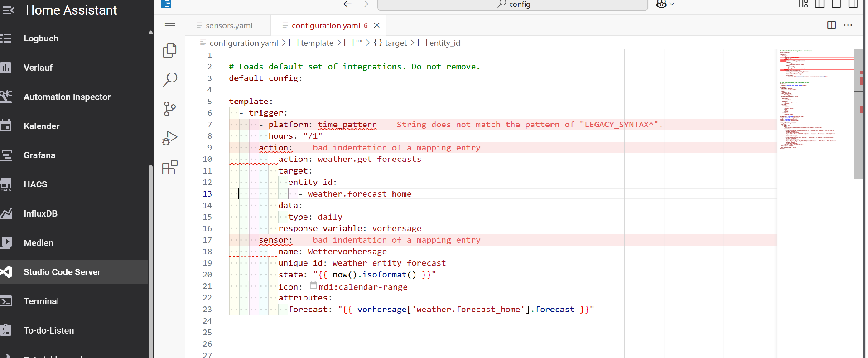Collapse the Home Assistant sidebar
868x358 pixels.
8,10
